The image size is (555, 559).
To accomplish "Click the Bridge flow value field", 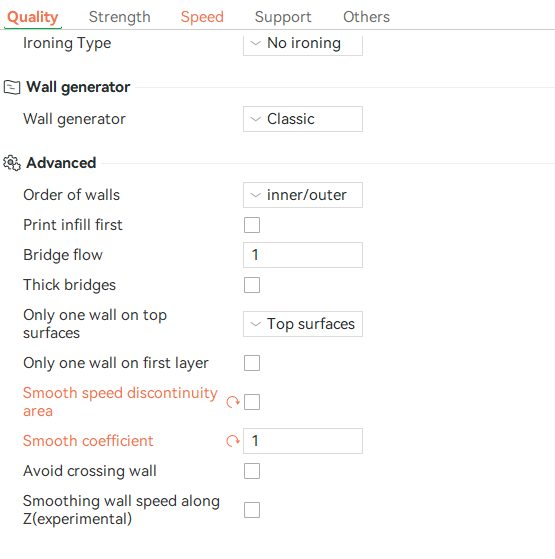I will click(x=303, y=255).
